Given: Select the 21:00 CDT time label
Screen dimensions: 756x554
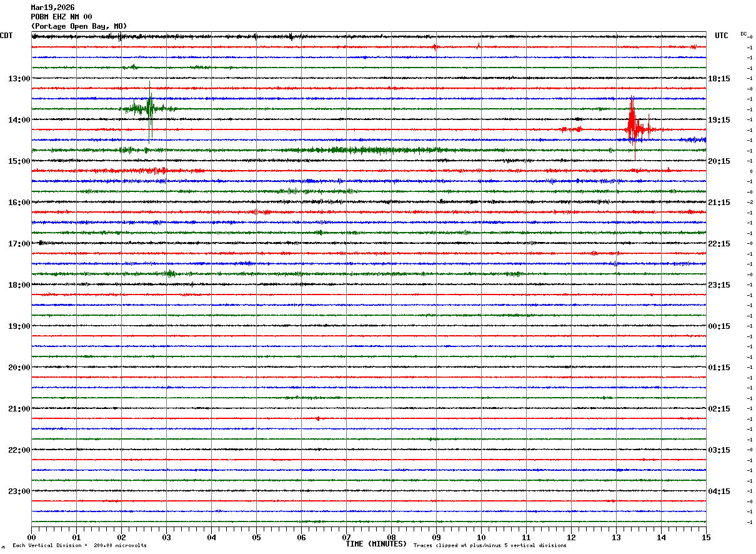Looking at the screenshot, I should 19,409.
